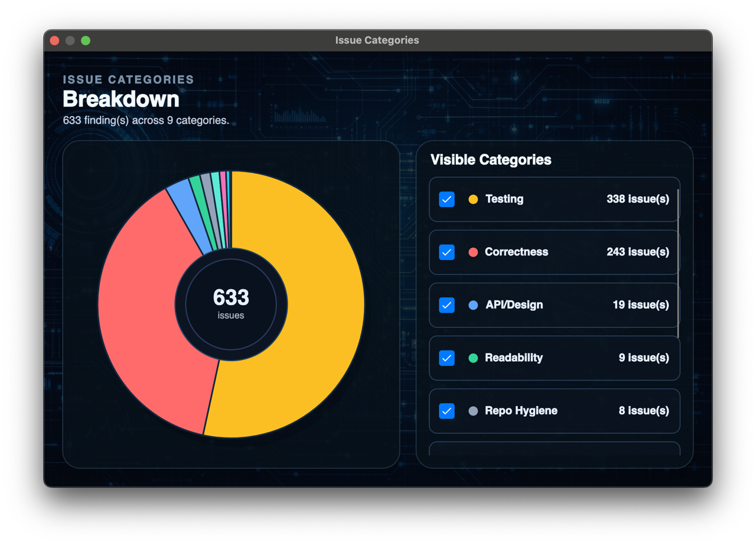Viewport: 756px width, 545px height.
Task: Close the Issue Categories window
Action: click(54, 41)
